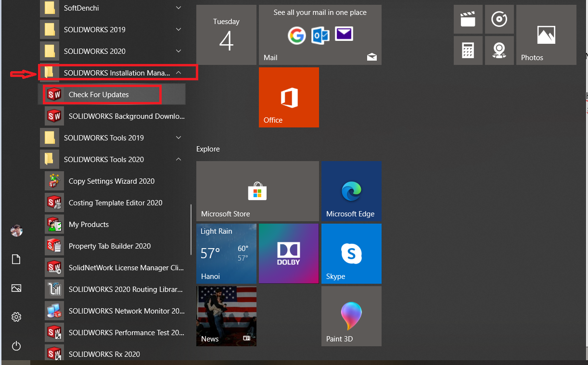Viewport: 588px width, 365px height.
Task: Click the SOLIDWORKS 2020 folder label
Action: (x=94, y=51)
